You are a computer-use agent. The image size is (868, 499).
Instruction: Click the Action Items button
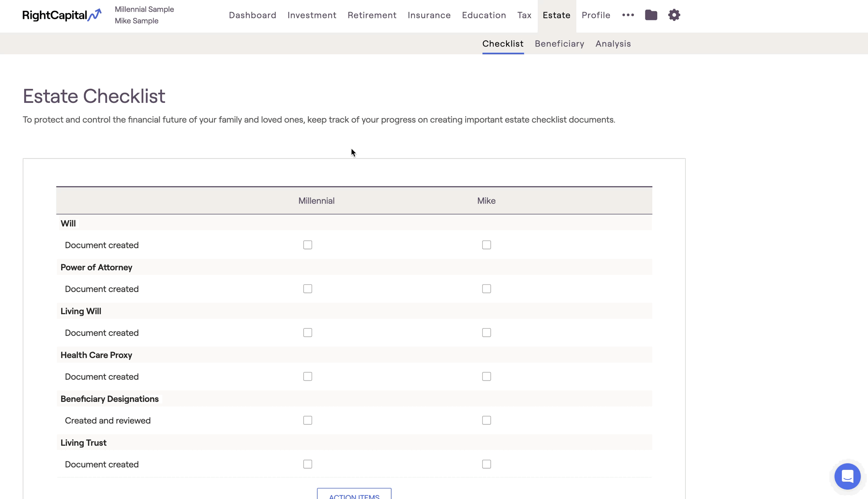click(x=354, y=495)
